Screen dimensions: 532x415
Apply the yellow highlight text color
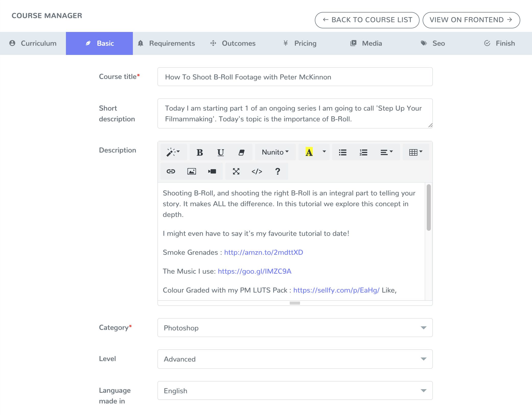coord(309,152)
